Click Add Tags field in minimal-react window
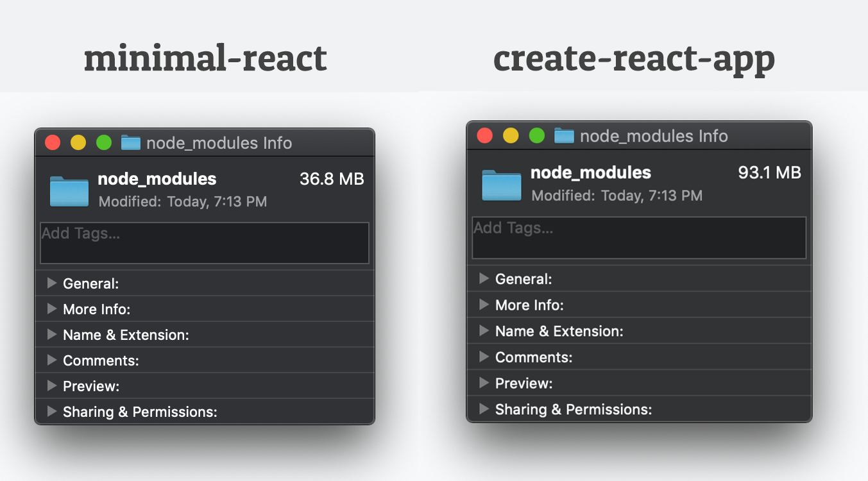Image resolution: width=868 pixels, height=481 pixels. (x=205, y=243)
